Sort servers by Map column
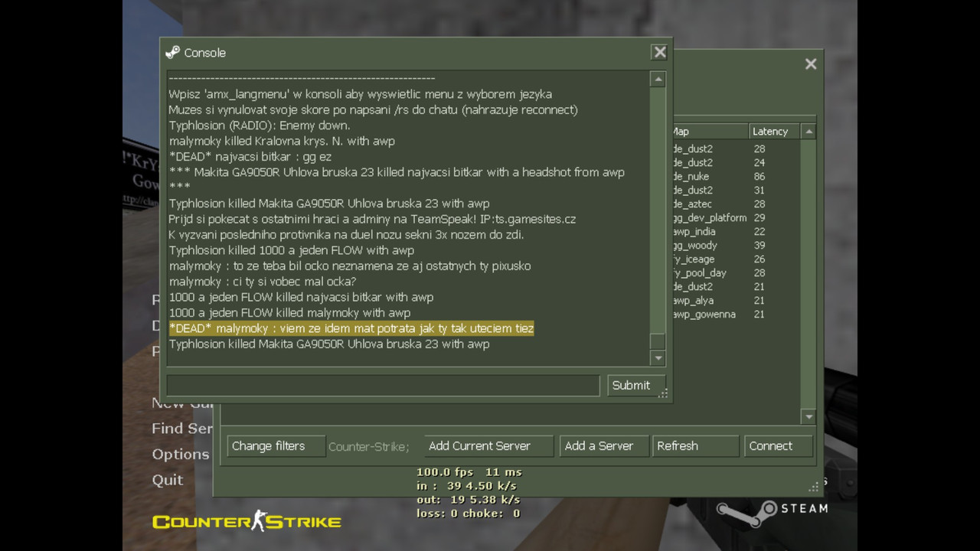Viewport: 980px width, 551px height. point(710,132)
